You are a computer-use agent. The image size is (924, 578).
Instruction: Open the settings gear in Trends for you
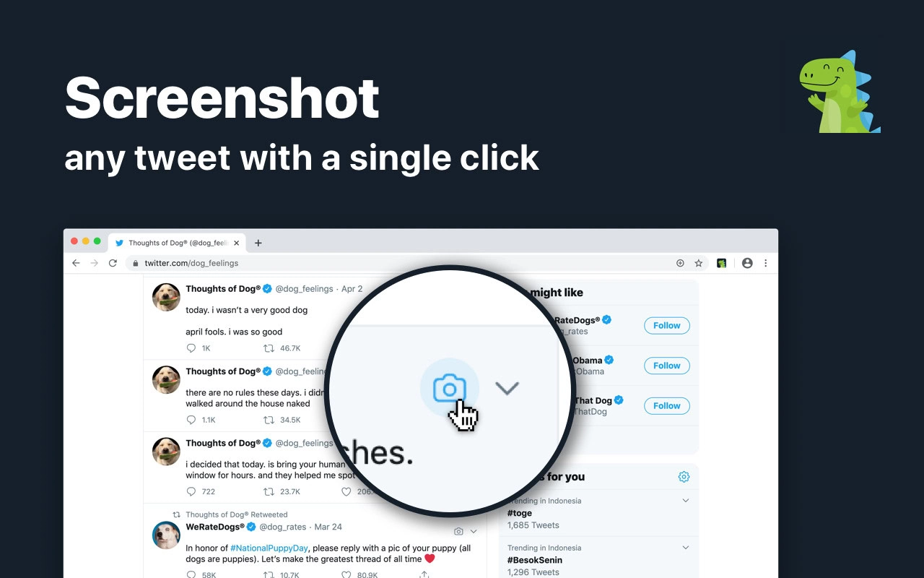(684, 477)
